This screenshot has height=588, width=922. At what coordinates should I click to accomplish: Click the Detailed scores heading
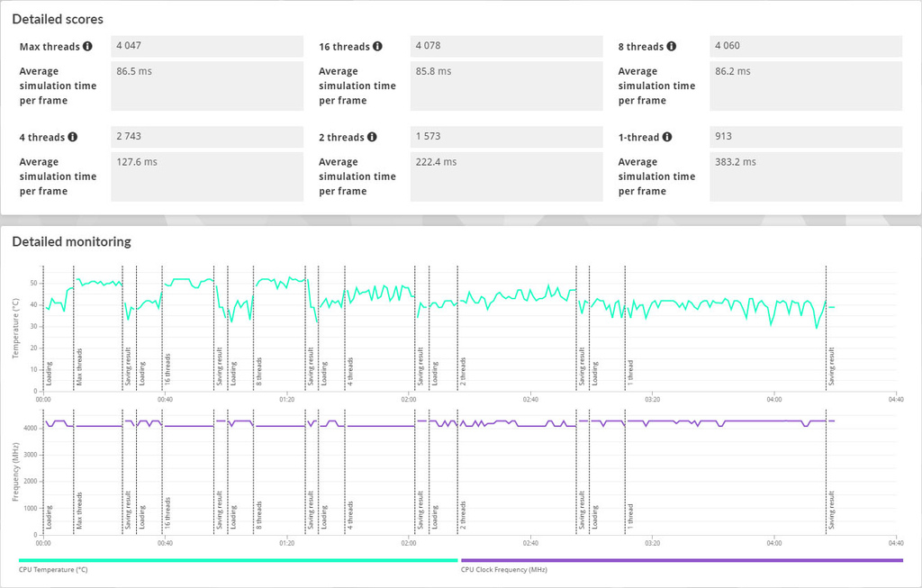tap(58, 20)
